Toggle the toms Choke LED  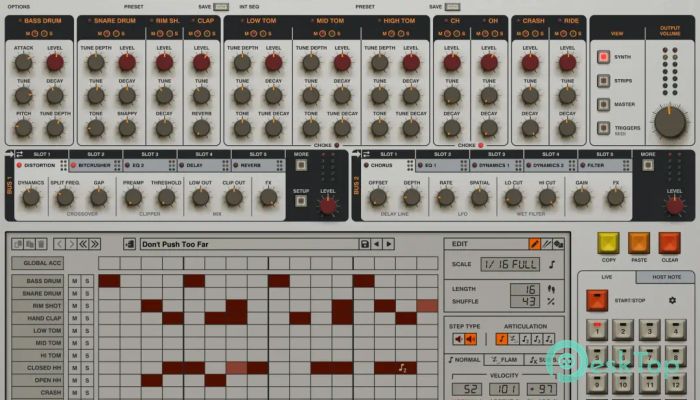(337, 145)
